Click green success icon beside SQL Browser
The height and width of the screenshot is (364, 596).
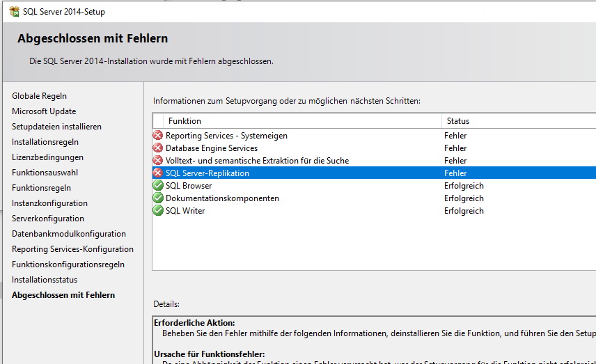[x=158, y=185]
